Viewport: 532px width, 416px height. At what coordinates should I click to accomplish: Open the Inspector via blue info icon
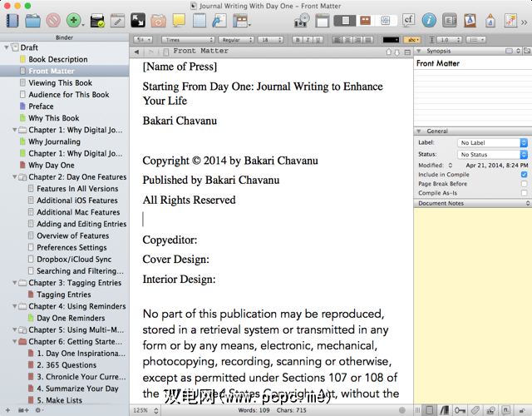[x=428, y=20]
